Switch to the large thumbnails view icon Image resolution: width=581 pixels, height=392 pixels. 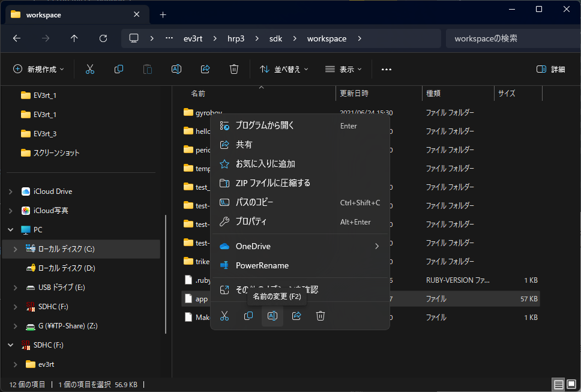571,384
